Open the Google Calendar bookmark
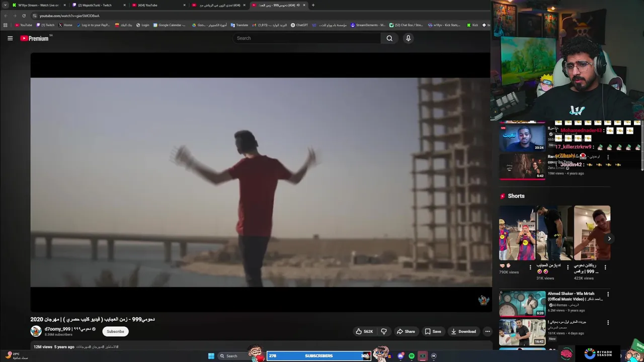Screen dimensions: 644x362 (x=170, y=25)
